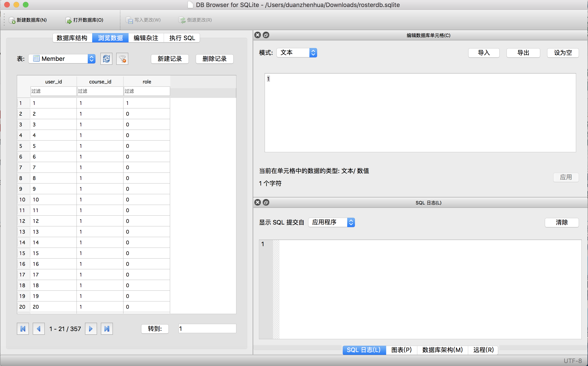
Task: Click the user_id filter input field
Action: tap(53, 91)
